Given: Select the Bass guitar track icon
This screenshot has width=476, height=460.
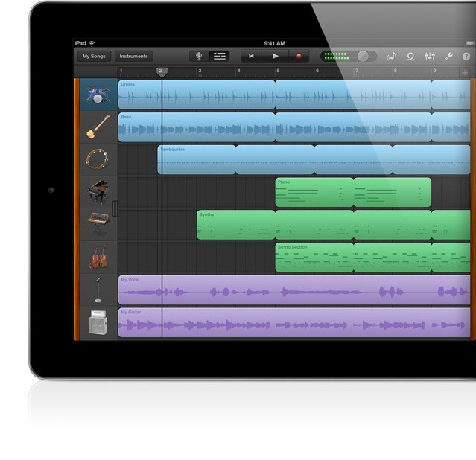Looking at the screenshot, I should (98, 127).
